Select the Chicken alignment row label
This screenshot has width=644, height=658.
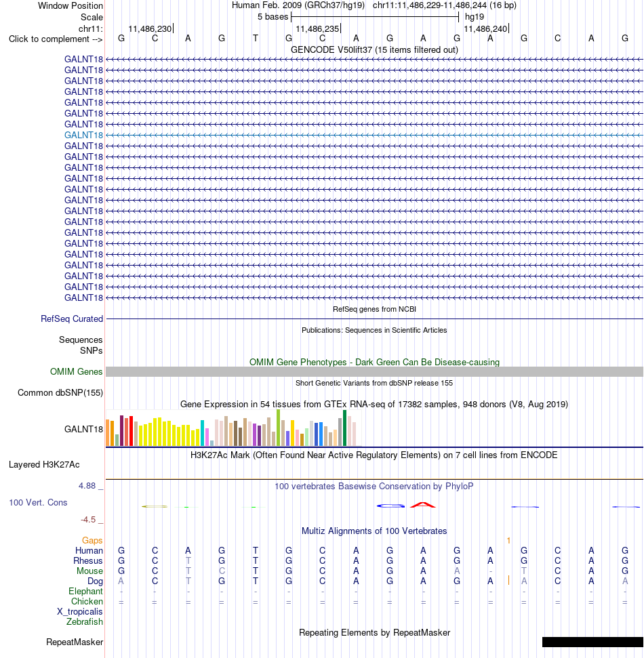click(87, 601)
